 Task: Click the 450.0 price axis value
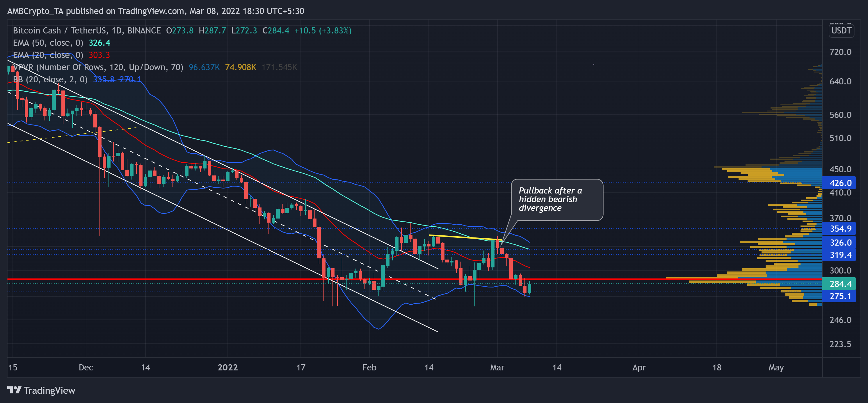coord(840,169)
